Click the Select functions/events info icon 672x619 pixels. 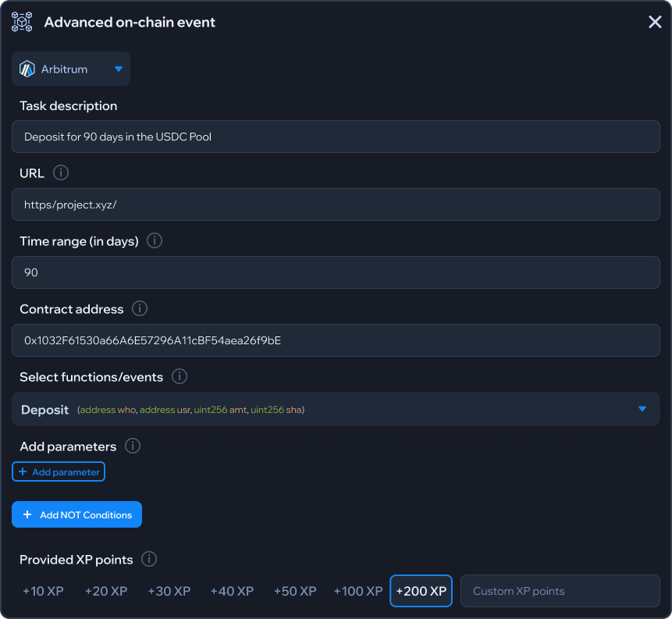[180, 376]
